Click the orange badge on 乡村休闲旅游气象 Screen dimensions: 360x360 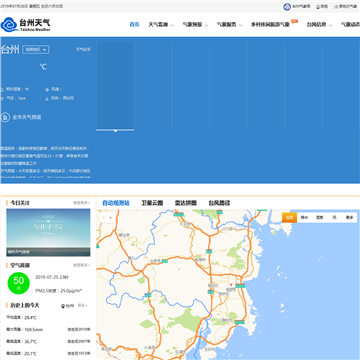click(294, 21)
